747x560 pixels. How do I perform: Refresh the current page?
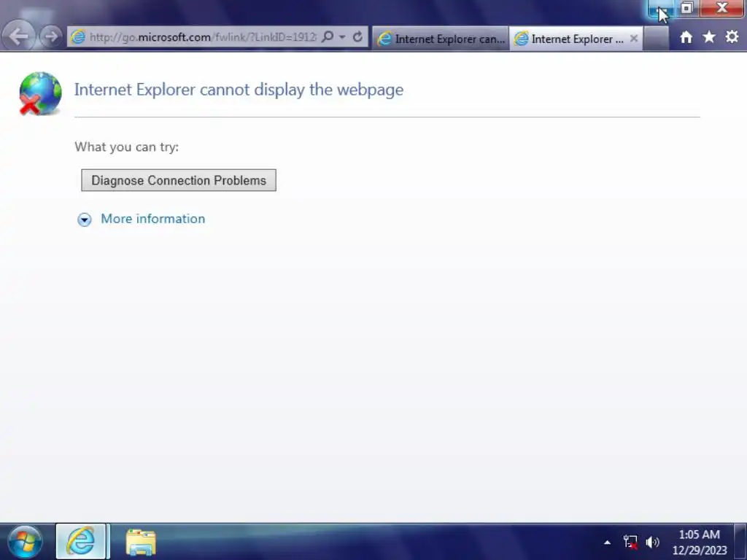tap(357, 36)
